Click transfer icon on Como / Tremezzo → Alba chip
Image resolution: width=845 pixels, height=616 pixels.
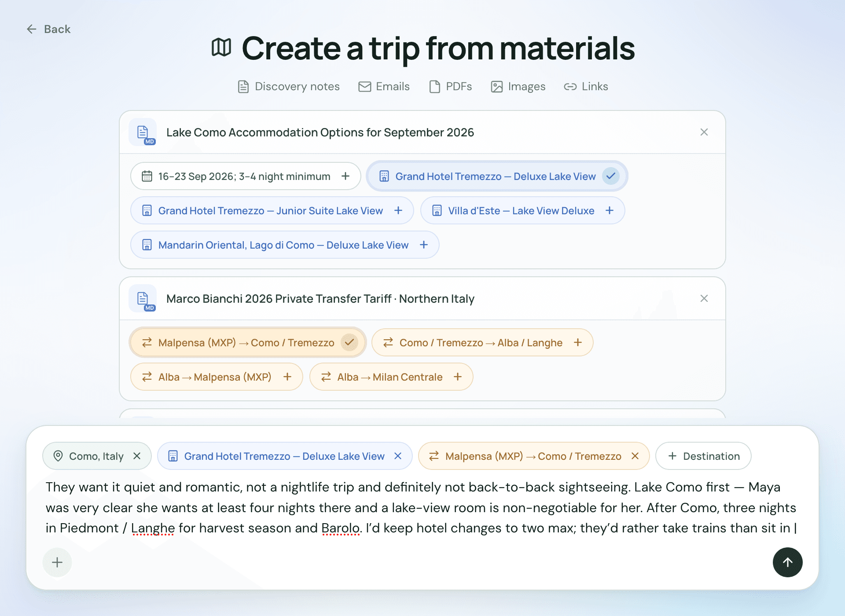pos(388,342)
